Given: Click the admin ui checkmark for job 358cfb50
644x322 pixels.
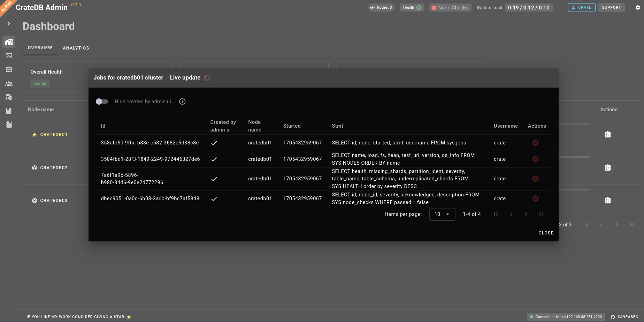Looking at the screenshot, I should coord(214,143).
